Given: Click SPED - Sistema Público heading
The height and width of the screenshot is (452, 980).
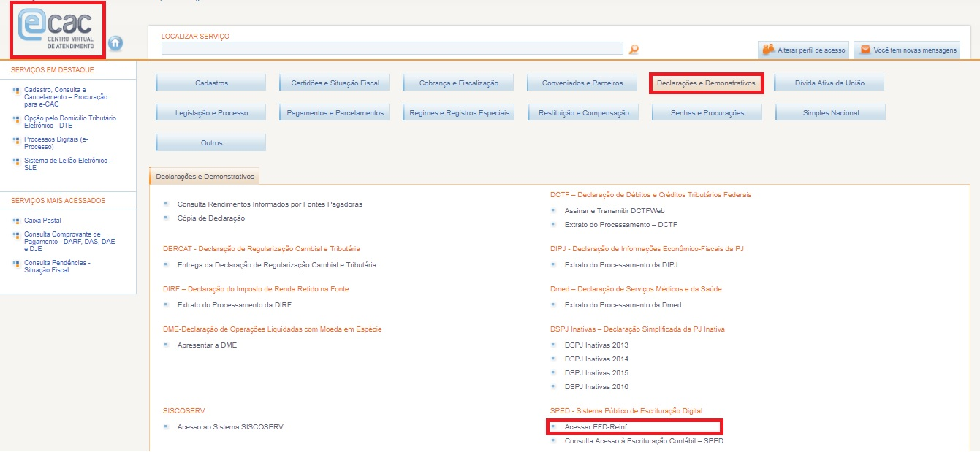Looking at the screenshot, I should click(626, 411).
